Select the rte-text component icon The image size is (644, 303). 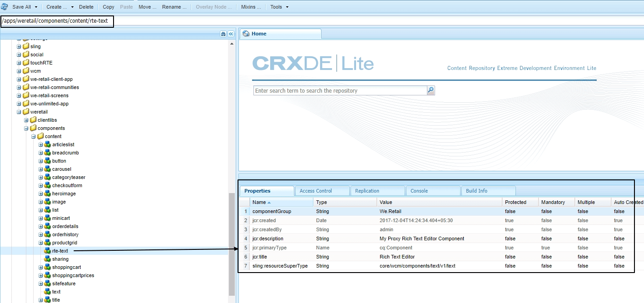tap(47, 251)
